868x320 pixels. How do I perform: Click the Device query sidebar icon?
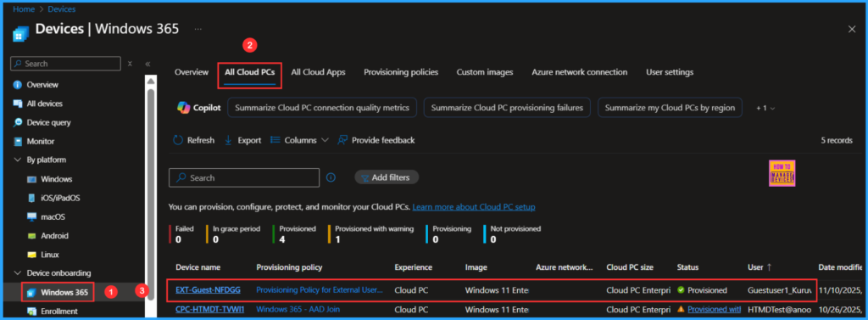17,122
